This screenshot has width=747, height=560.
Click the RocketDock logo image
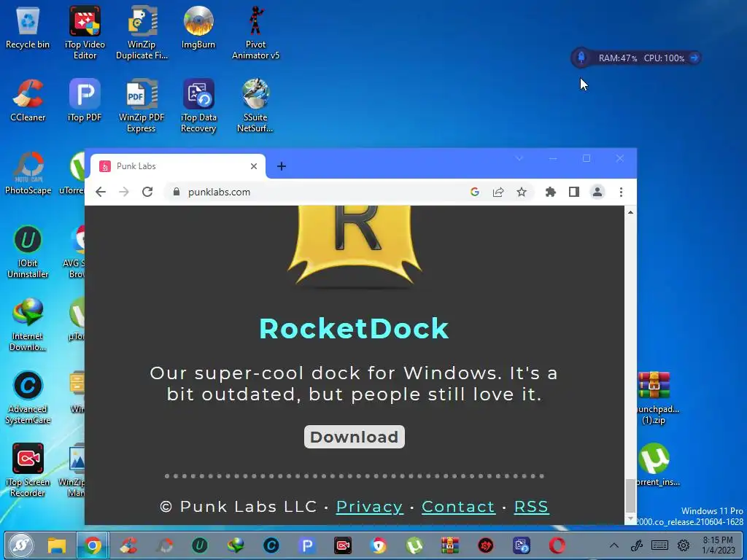tap(355, 246)
